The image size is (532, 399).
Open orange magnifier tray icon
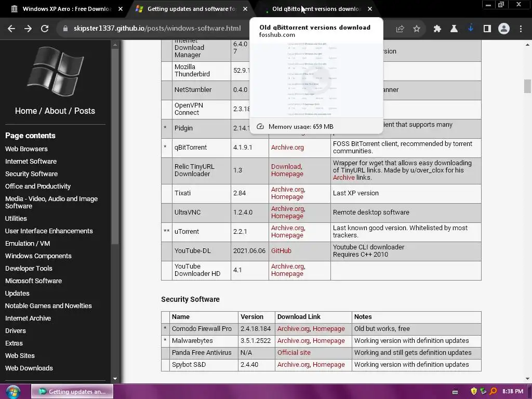pos(493,391)
